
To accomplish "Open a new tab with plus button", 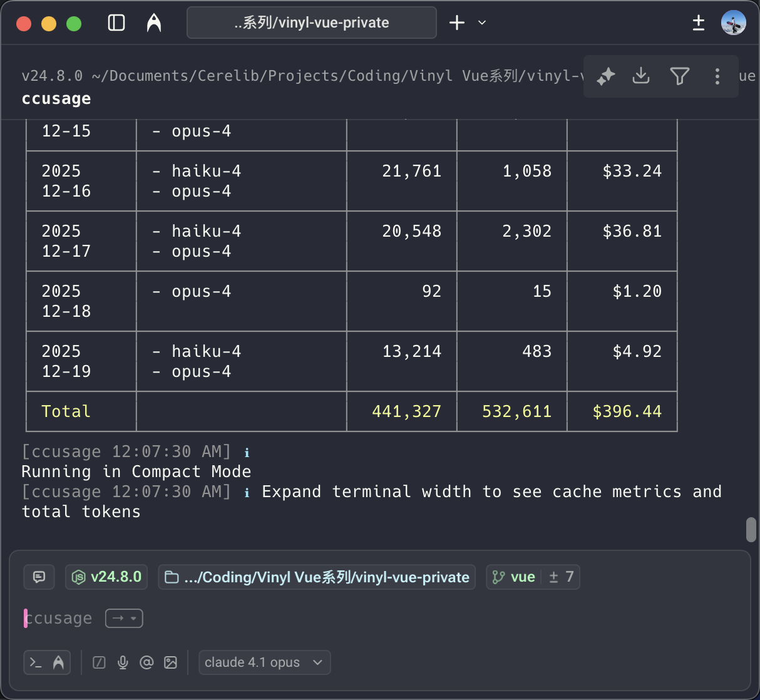I will pos(457,23).
